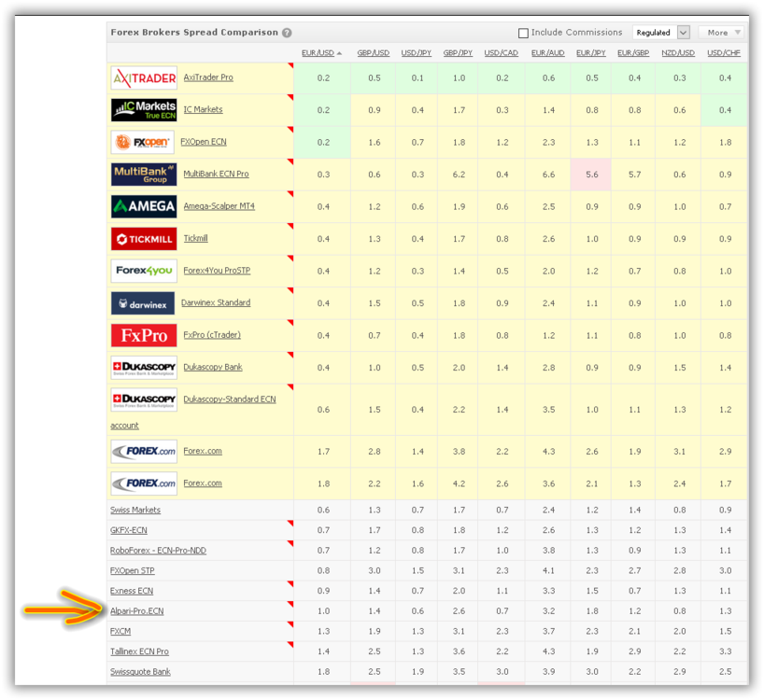The height and width of the screenshot is (700, 764).
Task: Sort by USD/CAD column header
Action: pos(501,53)
